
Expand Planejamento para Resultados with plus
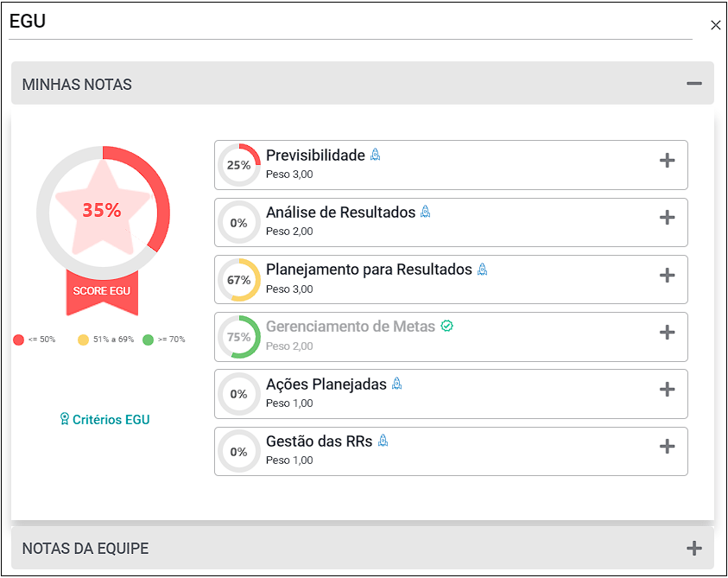(x=668, y=275)
